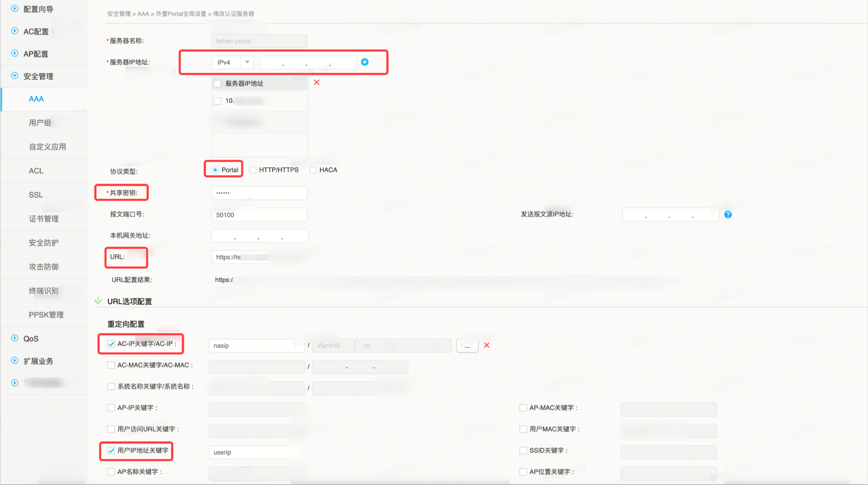Expand the AP配置 sidebar section

coord(15,53)
